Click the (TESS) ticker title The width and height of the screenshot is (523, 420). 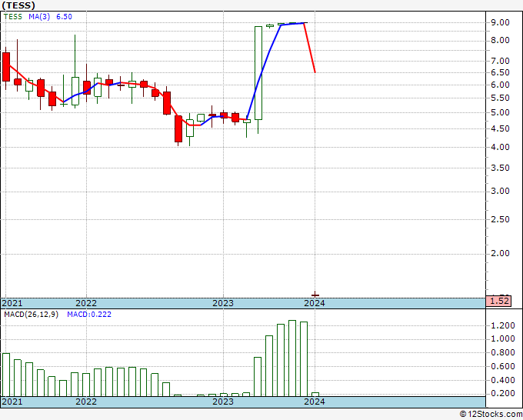[x=18, y=5]
